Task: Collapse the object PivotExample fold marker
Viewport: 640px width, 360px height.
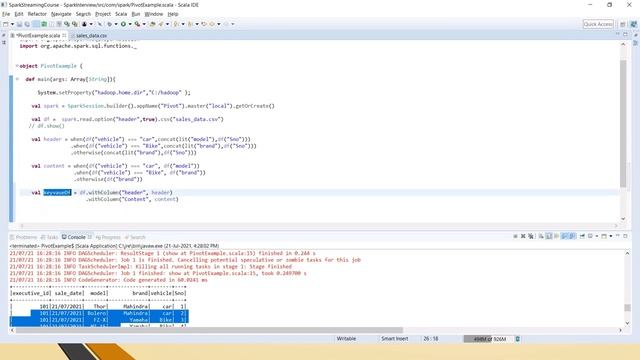Action: pos(17,66)
